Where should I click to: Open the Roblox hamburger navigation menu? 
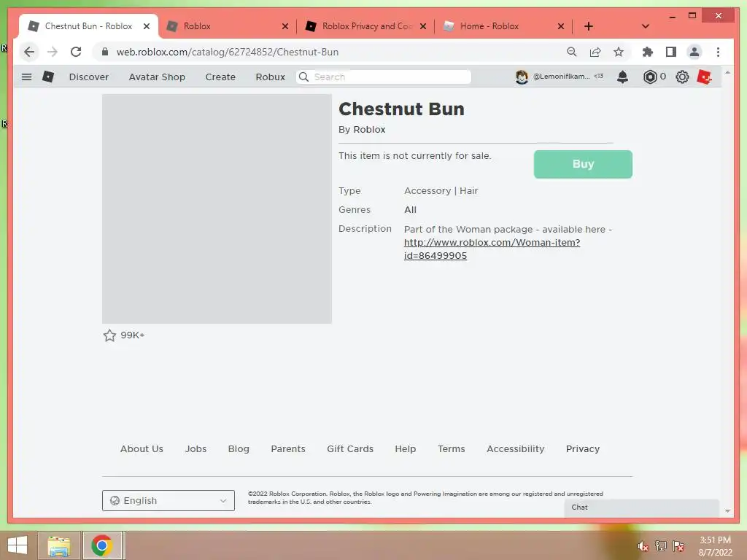click(x=27, y=77)
